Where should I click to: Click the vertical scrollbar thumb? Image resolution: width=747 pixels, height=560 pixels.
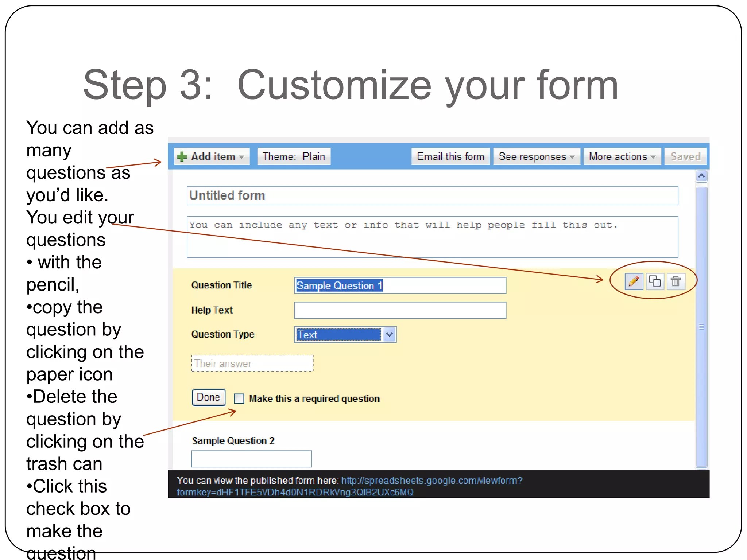click(x=701, y=326)
